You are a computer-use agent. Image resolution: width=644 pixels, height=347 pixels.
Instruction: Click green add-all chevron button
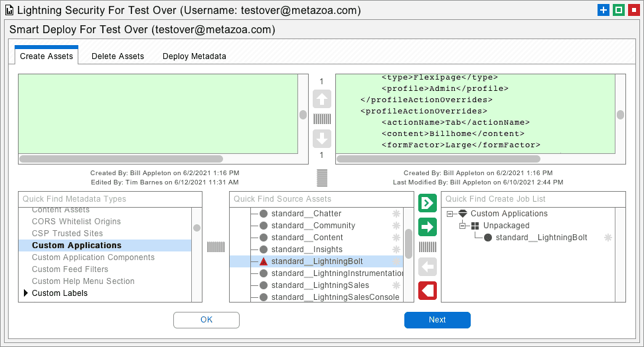pyautogui.click(x=427, y=203)
